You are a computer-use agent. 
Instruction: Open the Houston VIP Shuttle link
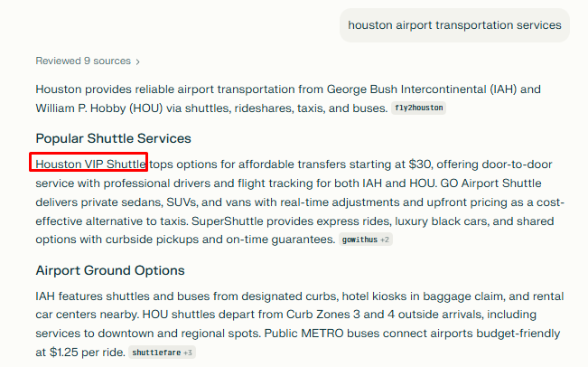89,164
